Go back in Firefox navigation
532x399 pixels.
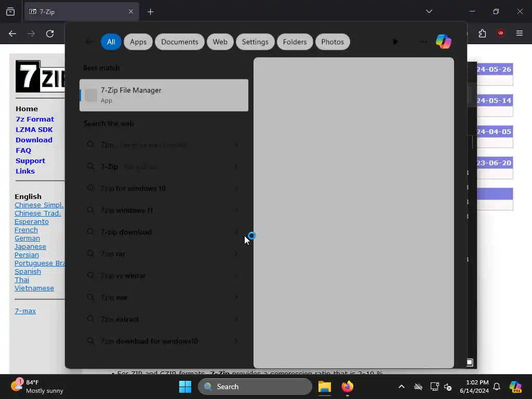click(12, 34)
